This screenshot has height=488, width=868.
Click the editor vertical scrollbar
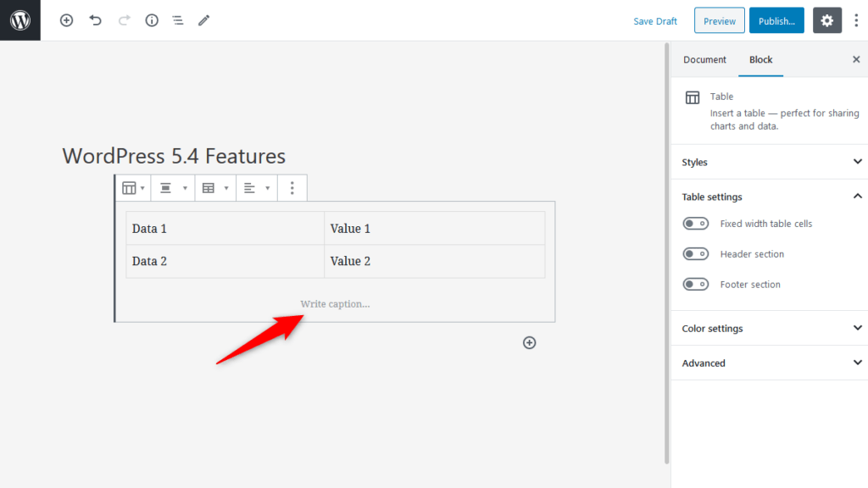coord(666,253)
